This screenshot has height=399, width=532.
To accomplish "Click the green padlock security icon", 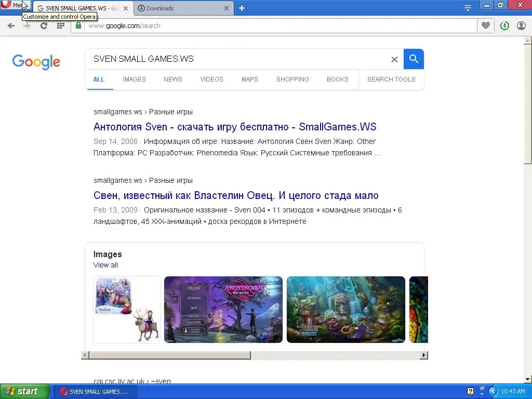I will tap(78, 26).
